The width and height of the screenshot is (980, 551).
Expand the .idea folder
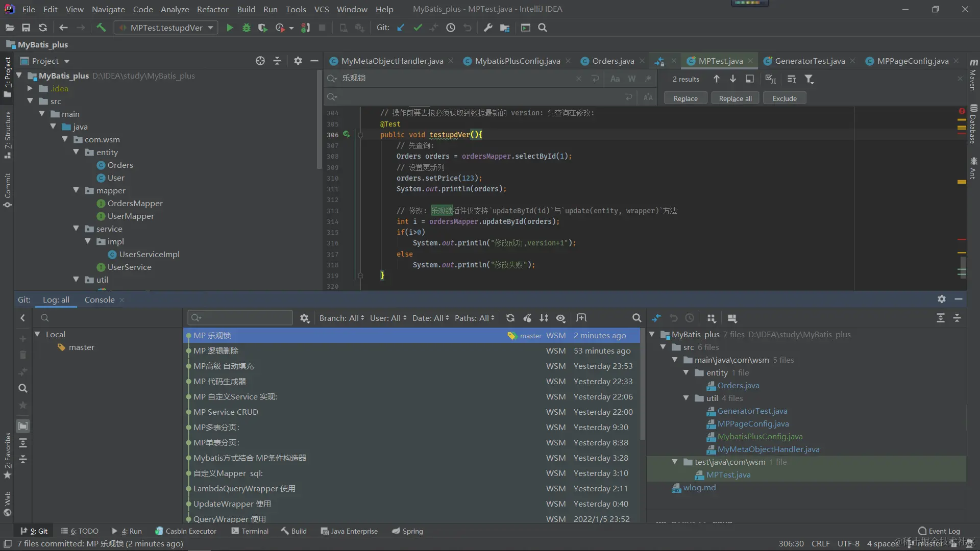point(30,88)
